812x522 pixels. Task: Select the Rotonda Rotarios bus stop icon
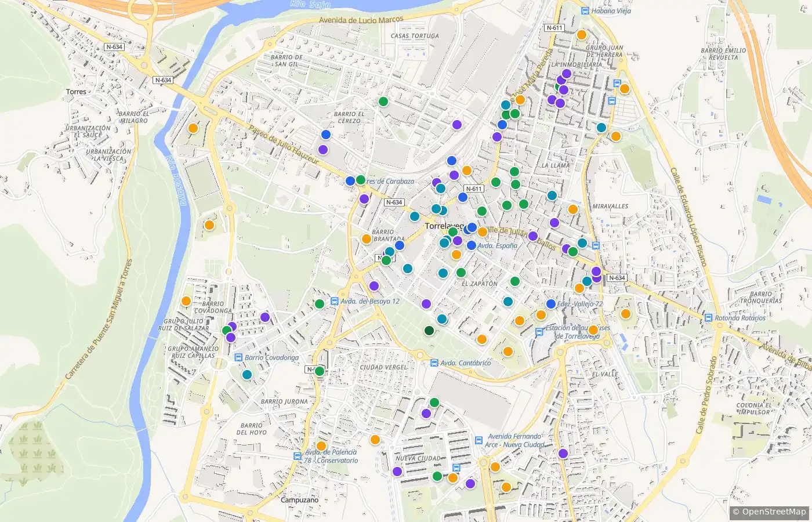pos(708,318)
